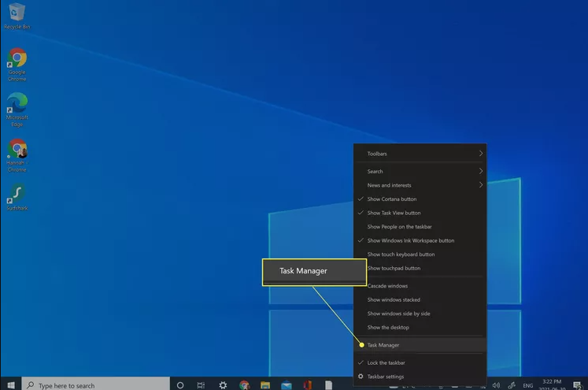Click the pen Windows Ink tray icon

coord(512,385)
